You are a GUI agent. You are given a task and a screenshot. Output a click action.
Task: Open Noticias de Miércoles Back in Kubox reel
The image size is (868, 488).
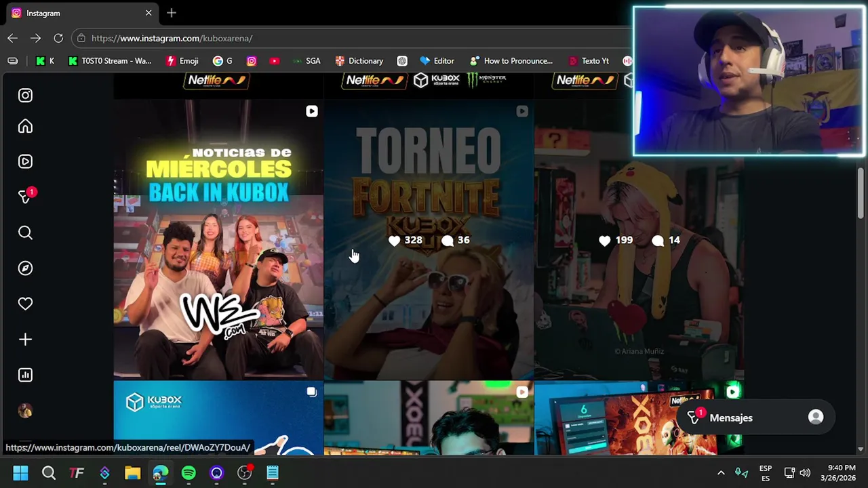click(x=218, y=240)
